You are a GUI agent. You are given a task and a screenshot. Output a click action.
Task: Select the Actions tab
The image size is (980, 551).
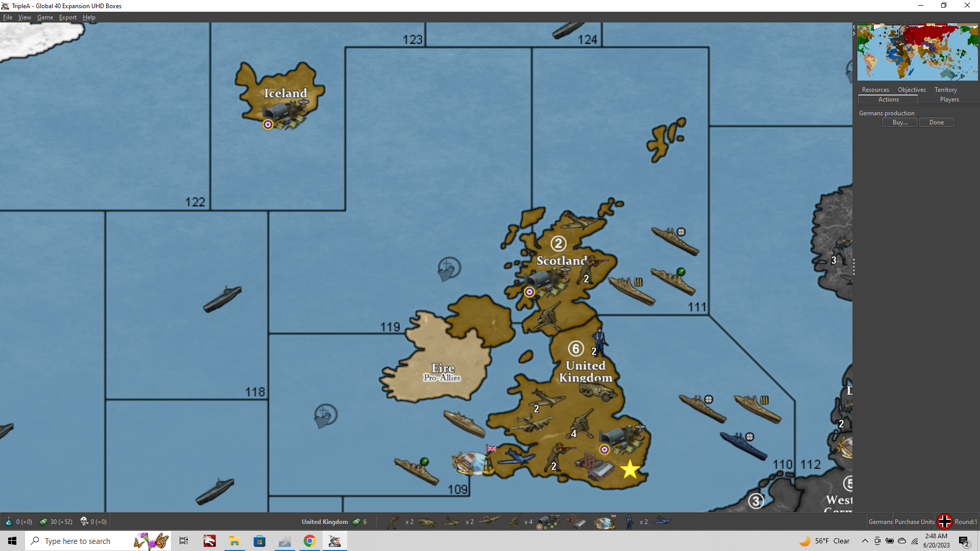(888, 99)
